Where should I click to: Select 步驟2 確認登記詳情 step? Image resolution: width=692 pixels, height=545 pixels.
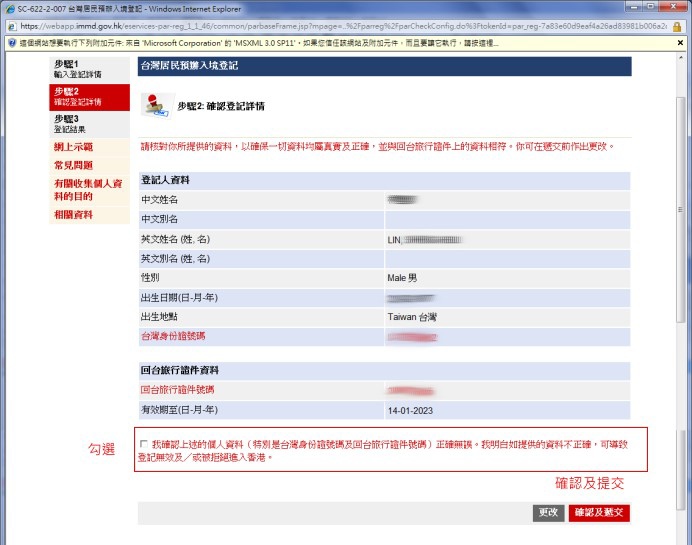90,97
